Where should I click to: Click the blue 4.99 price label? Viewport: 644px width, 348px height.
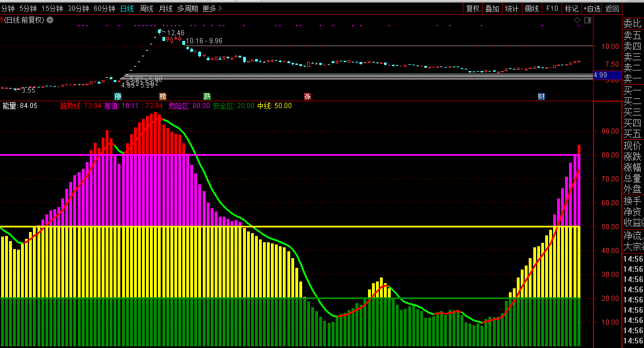point(600,74)
